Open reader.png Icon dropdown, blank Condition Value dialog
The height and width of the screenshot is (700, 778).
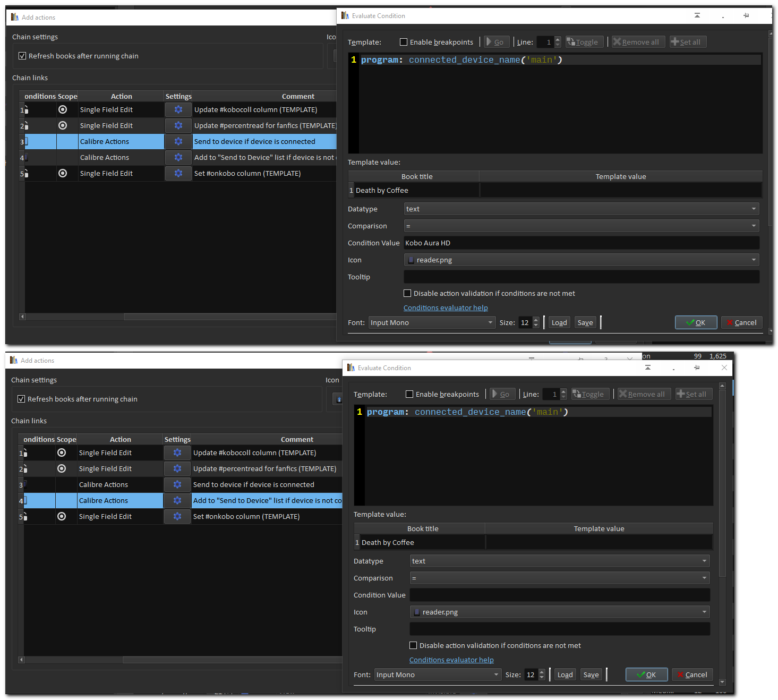560,612
